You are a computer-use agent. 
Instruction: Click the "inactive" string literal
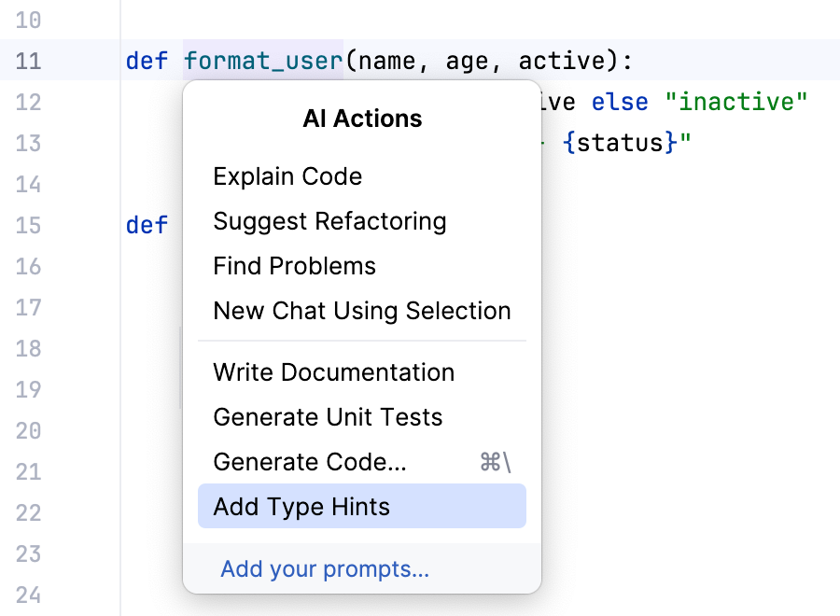(736, 102)
